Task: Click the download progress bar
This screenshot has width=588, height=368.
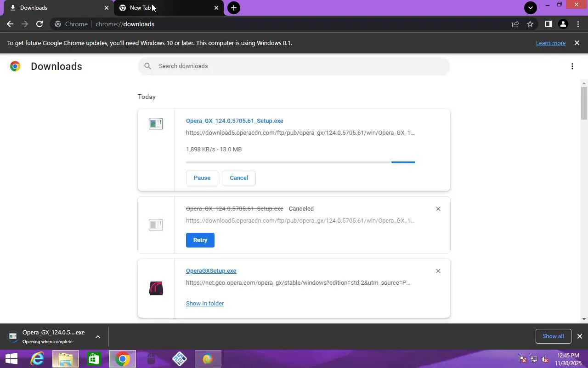Action: click(x=300, y=162)
